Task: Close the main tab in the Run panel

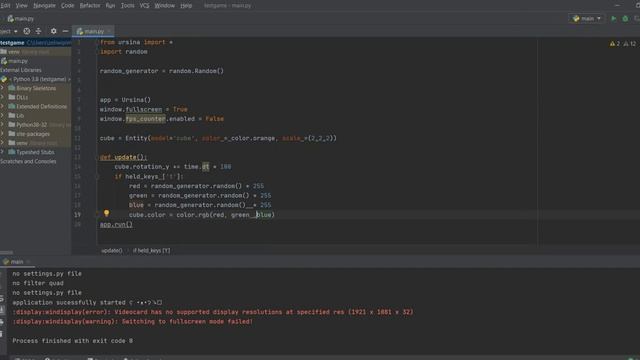Action: coord(28,262)
